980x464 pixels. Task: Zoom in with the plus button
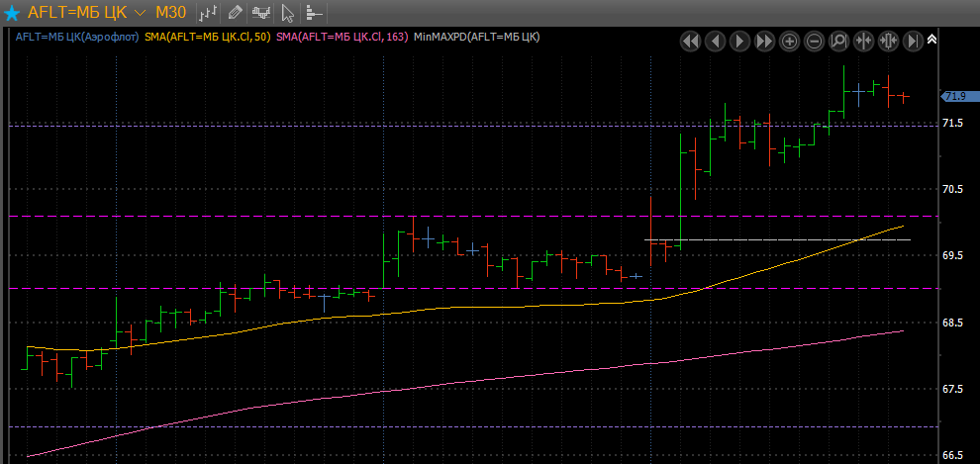789,41
